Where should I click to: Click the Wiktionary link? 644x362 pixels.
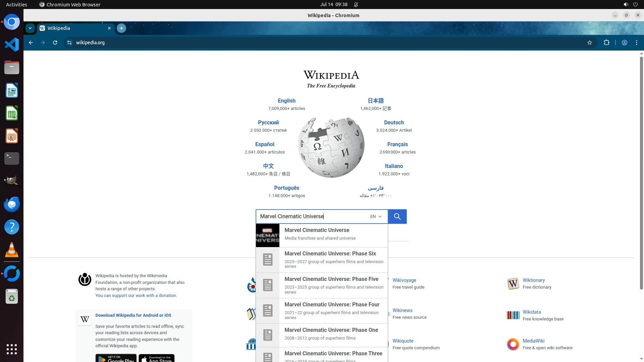coord(533,280)
